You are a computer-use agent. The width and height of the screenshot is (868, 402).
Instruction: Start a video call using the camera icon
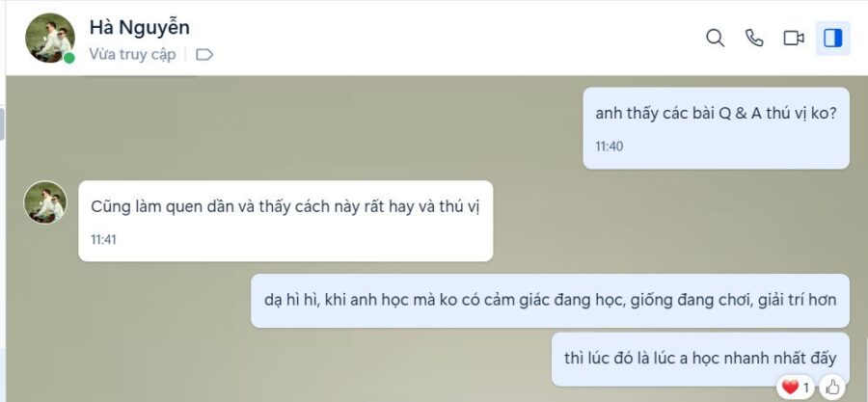coord(794,39)
